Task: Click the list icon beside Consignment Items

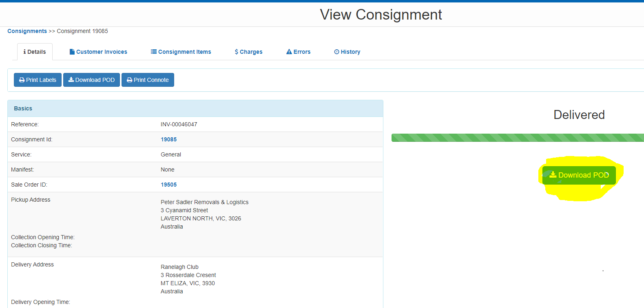Action: [x=154, y=52]
